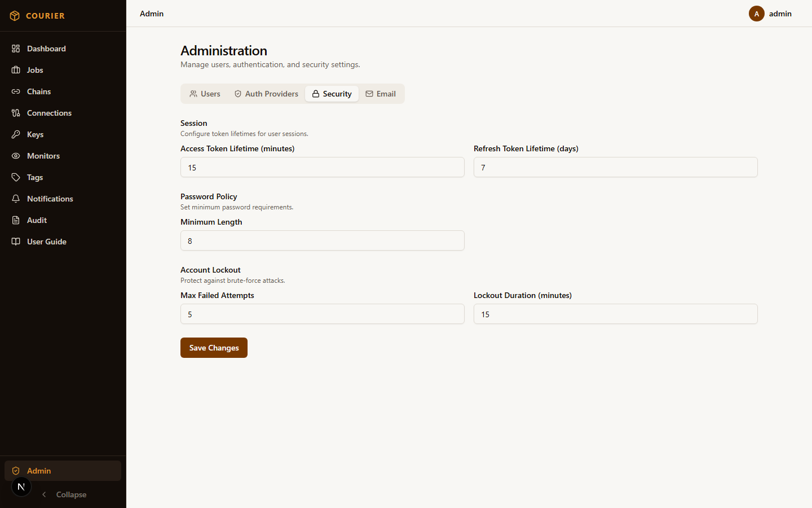Image resolution: width=812 pixels, height=508 pixels.
Task: Select the Tags icon
Action: point(16,177)
